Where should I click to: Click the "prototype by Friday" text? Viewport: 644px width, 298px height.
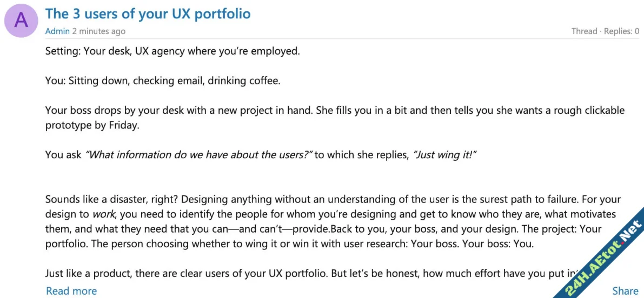(x=92, y=126)
